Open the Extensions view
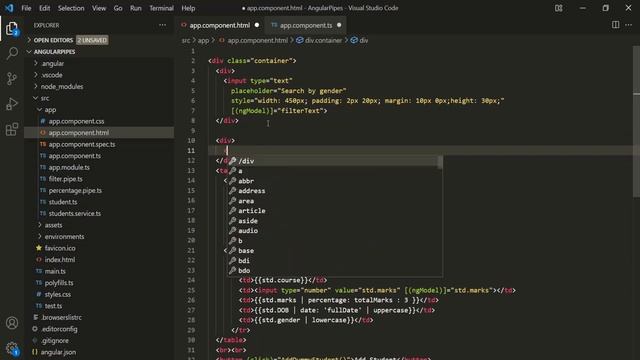640x360 pixels. [x=12, y=129]
